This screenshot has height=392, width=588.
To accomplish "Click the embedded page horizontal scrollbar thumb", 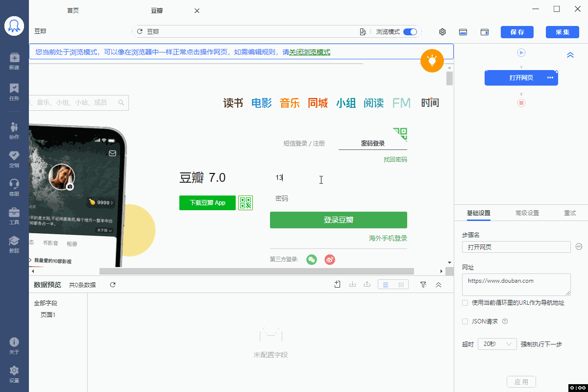I will 257,271.
